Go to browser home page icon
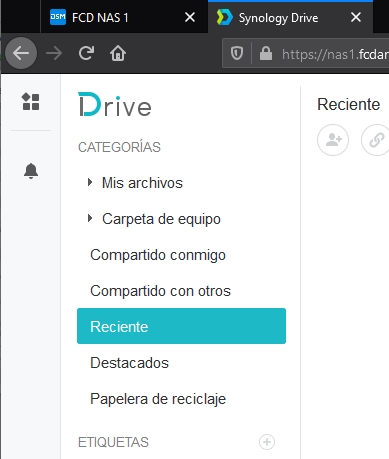The width and height of the screenshot is (389, 459). 118,53
